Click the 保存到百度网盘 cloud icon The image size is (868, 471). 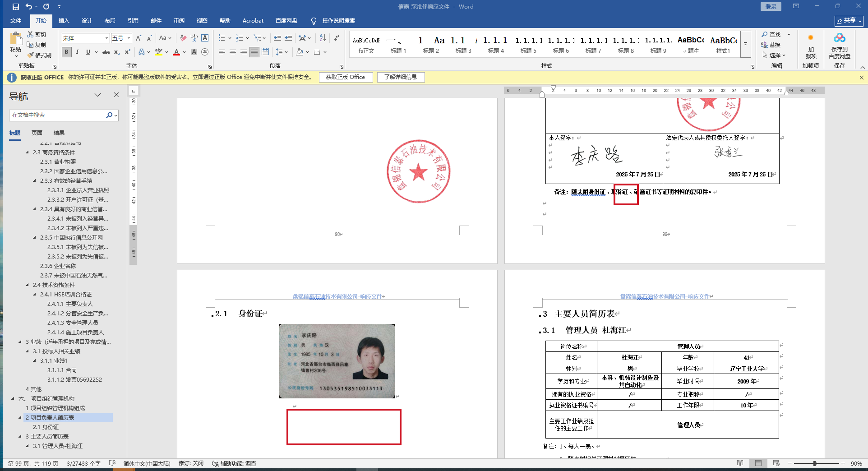(x=839, y=38)
